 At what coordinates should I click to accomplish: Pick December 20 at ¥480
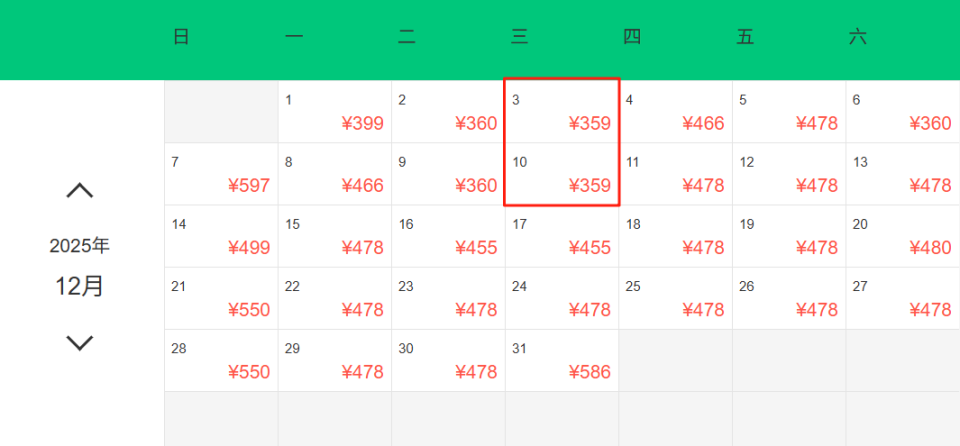pos(903,236)
